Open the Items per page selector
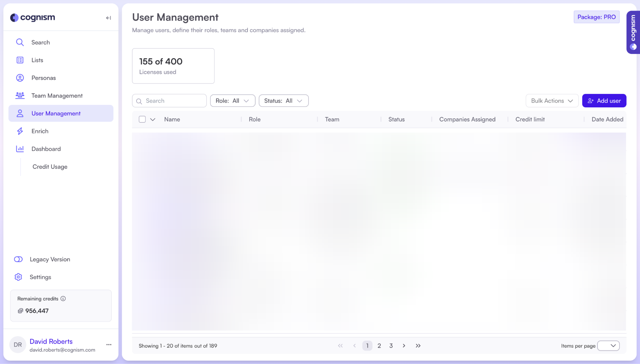The height and width of the screenshot is (364, 640). [x=608, y=346]
